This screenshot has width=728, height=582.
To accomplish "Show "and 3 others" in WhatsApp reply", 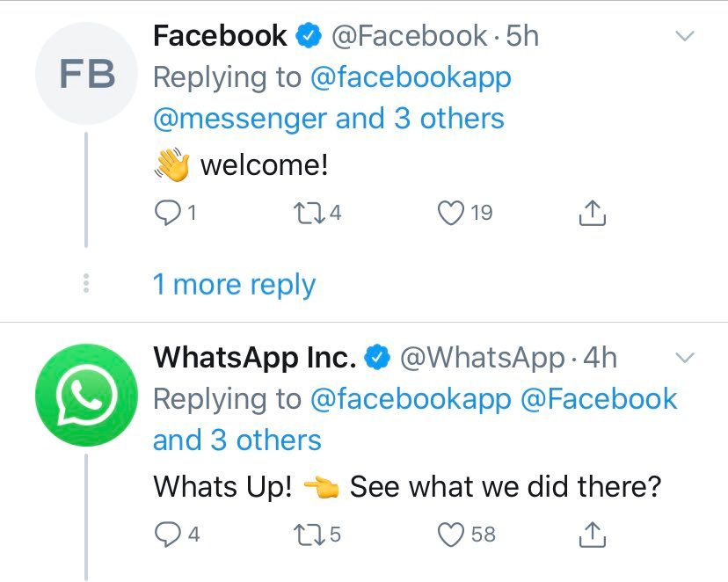I will [x=237, y=440].
